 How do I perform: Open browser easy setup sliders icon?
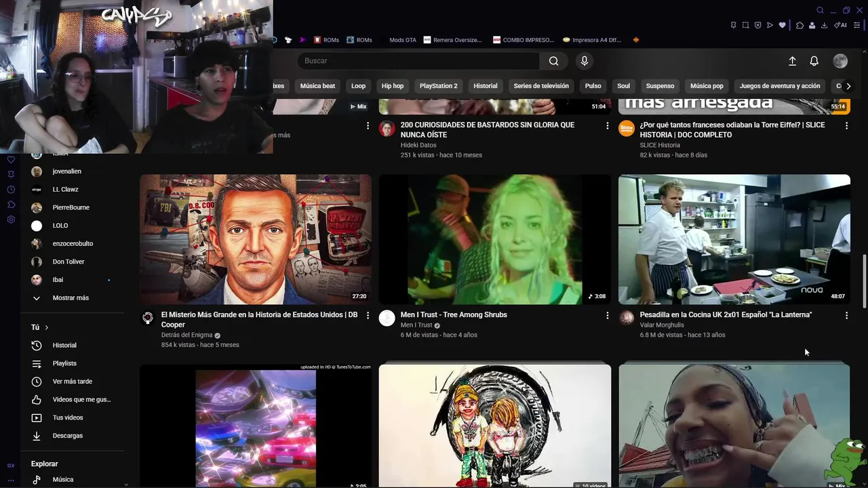click(x=857, y=25)
